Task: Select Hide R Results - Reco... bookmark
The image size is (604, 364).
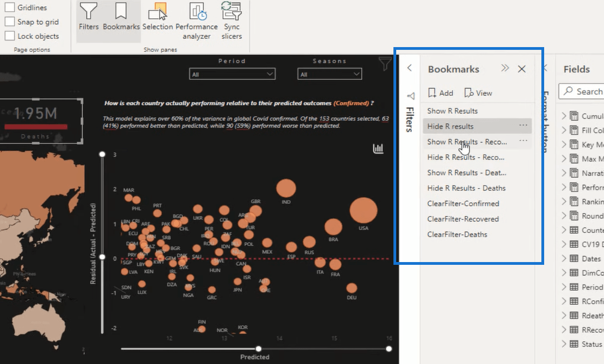Action: (477, 157)
